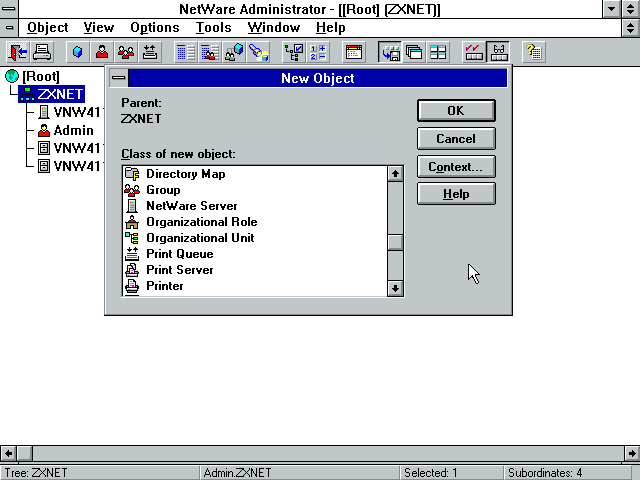Open the Window menu
Viewport: 640px width, 480px height.
pyautogui.click(x=273, y=27)
